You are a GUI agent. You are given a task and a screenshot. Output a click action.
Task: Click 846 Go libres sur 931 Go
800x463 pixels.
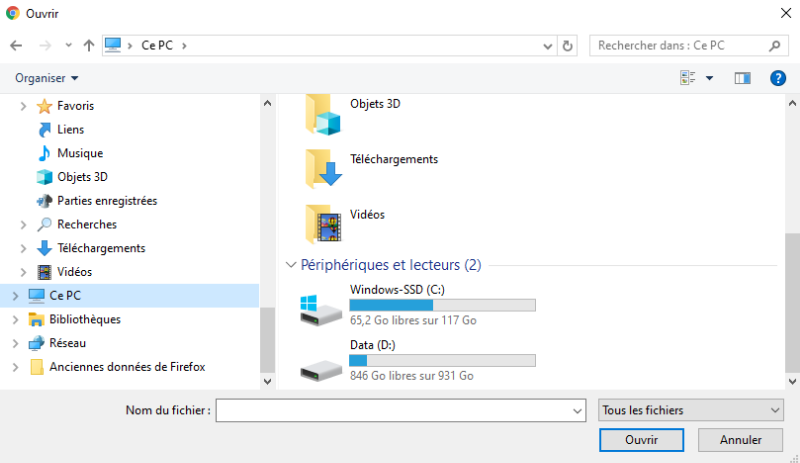[412, 376]
